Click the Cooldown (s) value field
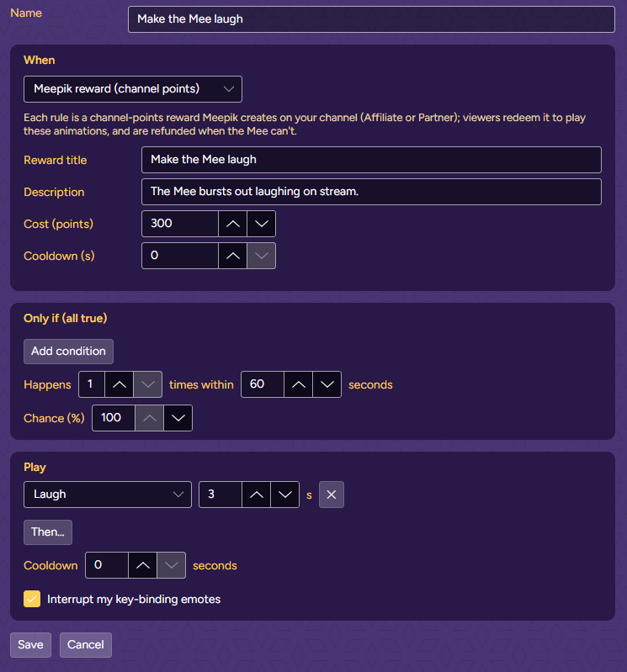 180,256
